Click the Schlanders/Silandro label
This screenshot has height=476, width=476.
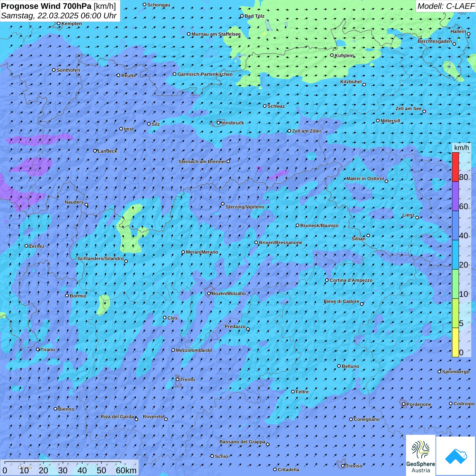point(101,258)
